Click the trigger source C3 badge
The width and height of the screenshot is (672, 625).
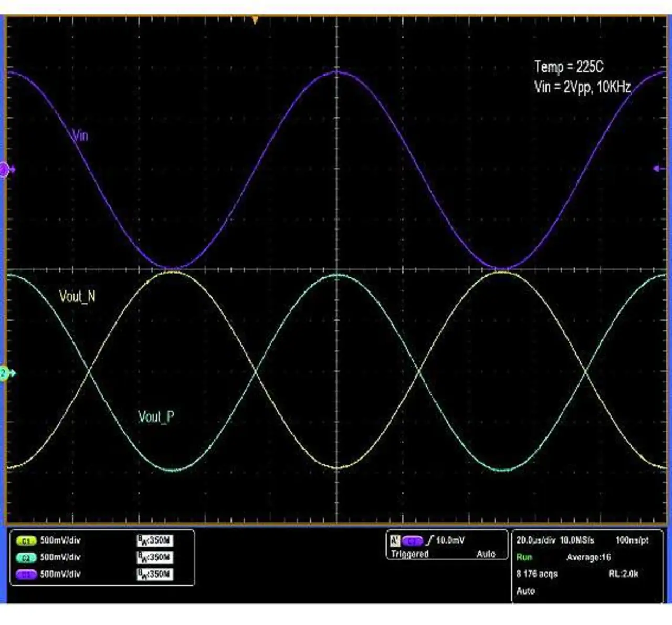pos(413,540)
